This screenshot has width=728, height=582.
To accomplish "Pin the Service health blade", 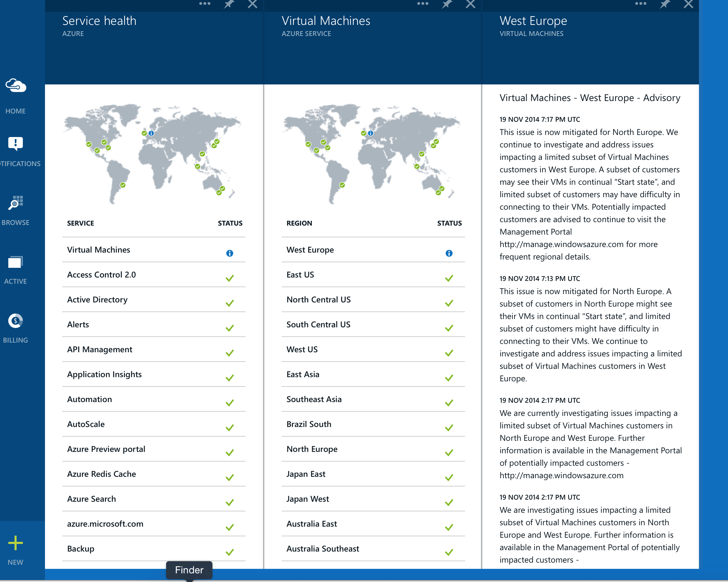I will pos(229,4).
